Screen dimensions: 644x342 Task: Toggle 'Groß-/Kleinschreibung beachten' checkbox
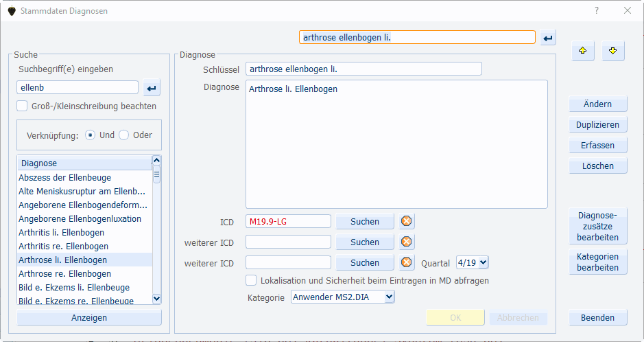click(22, 106)
